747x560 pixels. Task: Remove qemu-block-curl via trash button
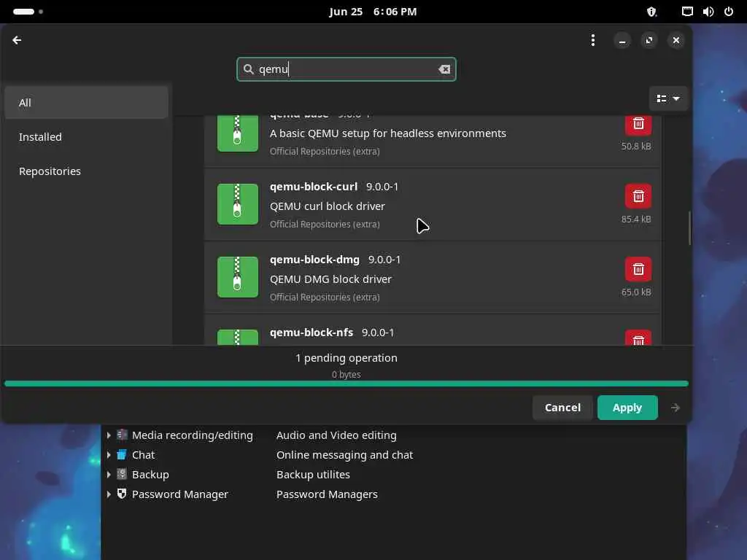coord(638,196)
